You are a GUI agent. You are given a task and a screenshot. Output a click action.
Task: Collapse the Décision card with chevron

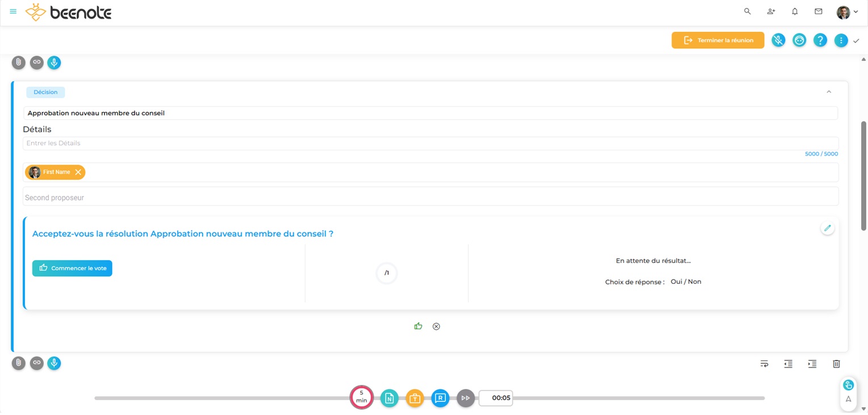click(x=829, y=92)
